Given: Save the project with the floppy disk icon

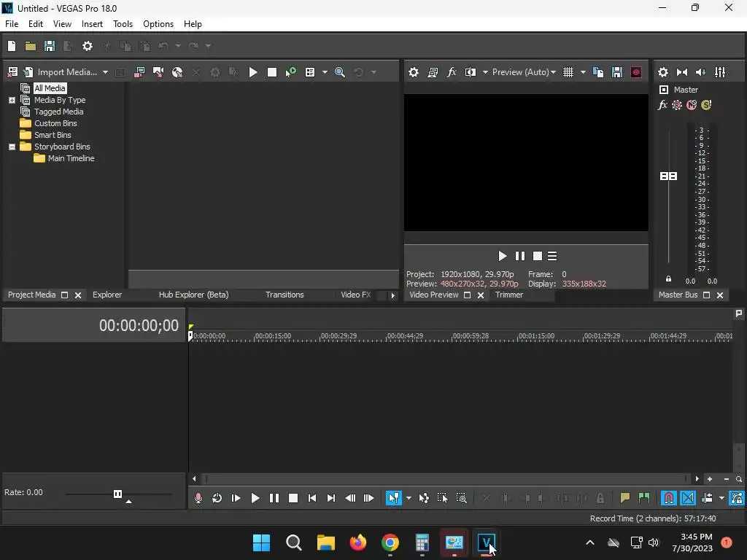Looking at the screenshot, I should [50, 46].
